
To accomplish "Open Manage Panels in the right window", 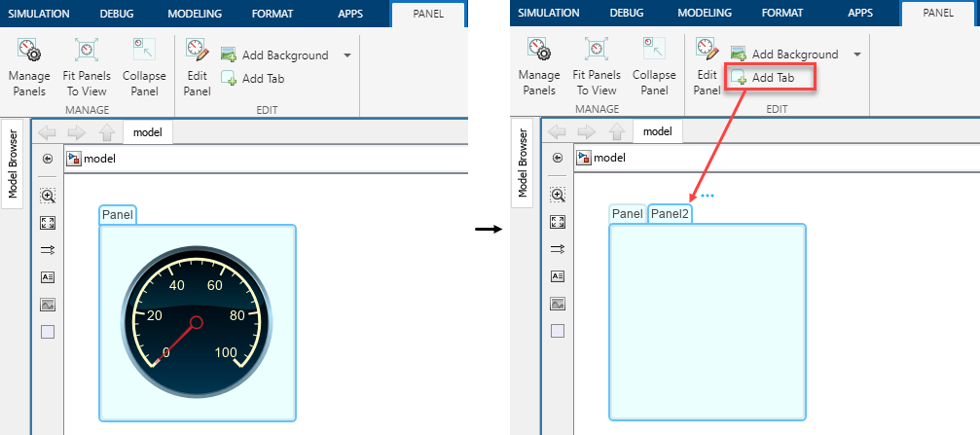I will click(539, 67).
